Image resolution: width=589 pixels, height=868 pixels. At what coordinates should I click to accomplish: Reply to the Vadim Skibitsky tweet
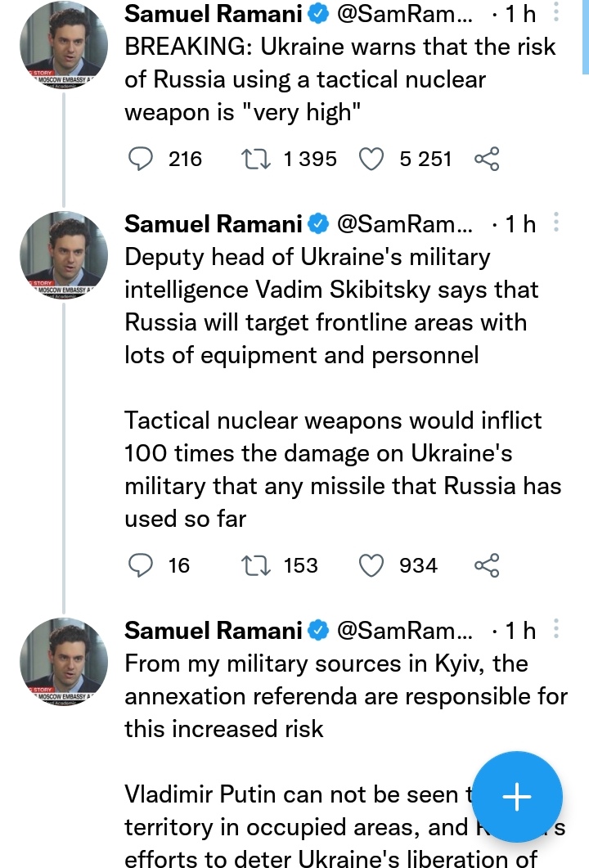point(142,565)
